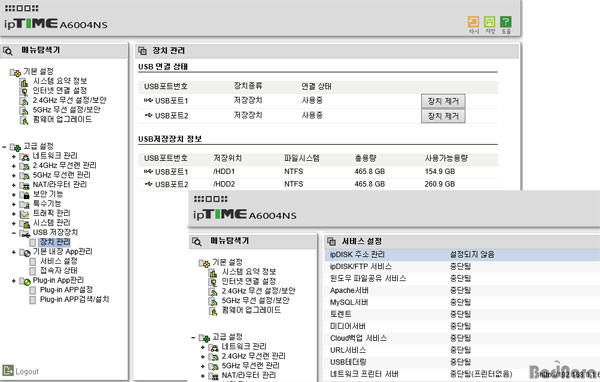The image size is (600, 382).
Task: Expand NAT/라우터 관리 in back window tree
Action: coord(14,185)
